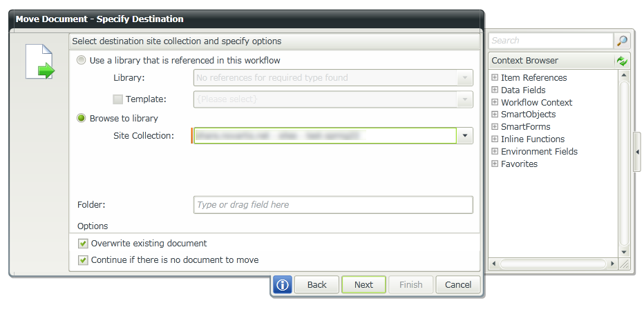Select Environment Fields tree item
Screen dimensions: 644x314
click(x=539, y=151)
